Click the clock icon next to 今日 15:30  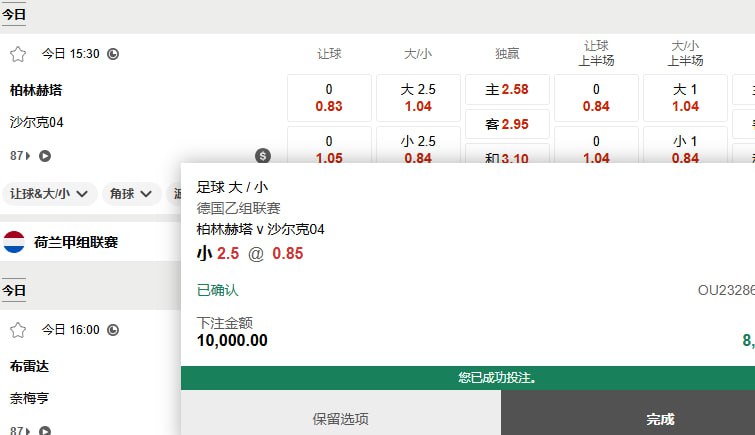tap(113, 54)
